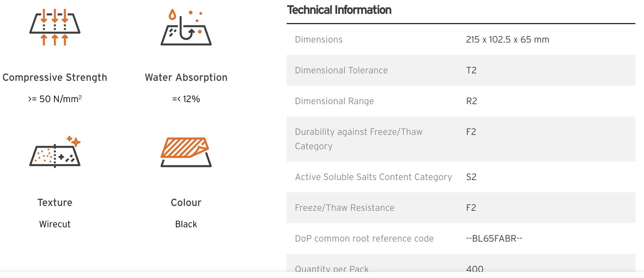Click the Freeze/Thaw Resistance row label
644x278 pixels.
point(345,208)
